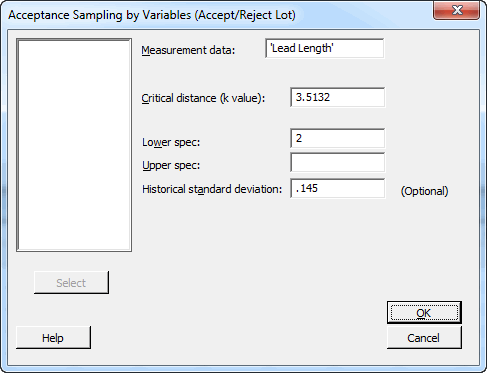The width and height of the screenshot is (487, 373).
Task: Open the Help for this dialog
Action: [x=53, y=338]
